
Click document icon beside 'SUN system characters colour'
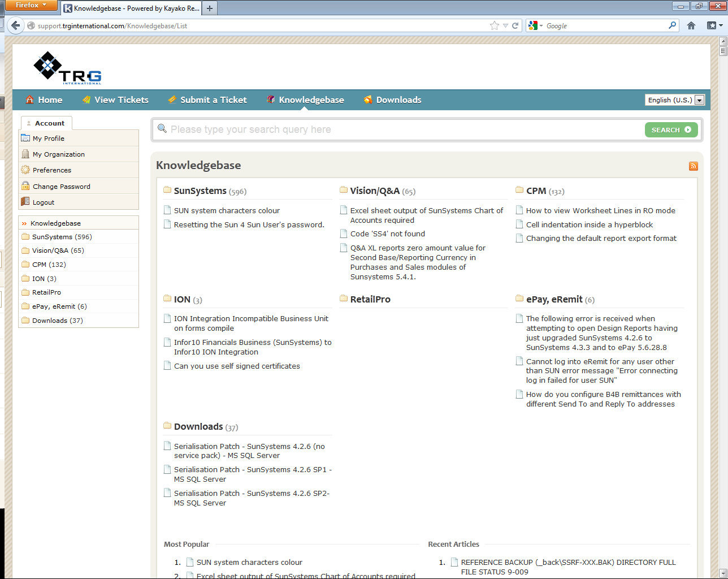[167, 210]
